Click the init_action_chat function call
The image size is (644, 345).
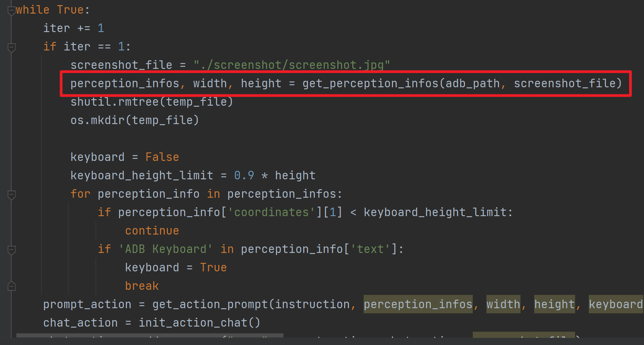pos(199,323)
